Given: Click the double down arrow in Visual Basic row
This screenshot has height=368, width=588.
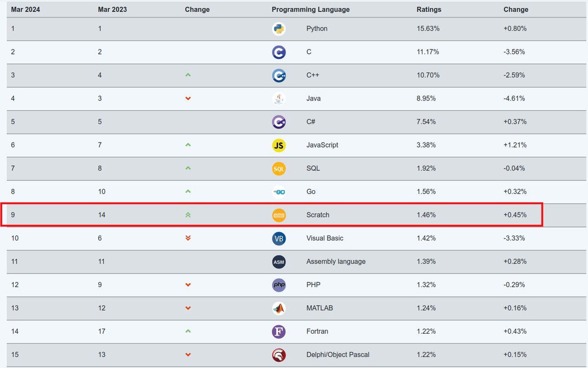Looking at the screenshot, I should pyautogui.click(x=188, y=238).
